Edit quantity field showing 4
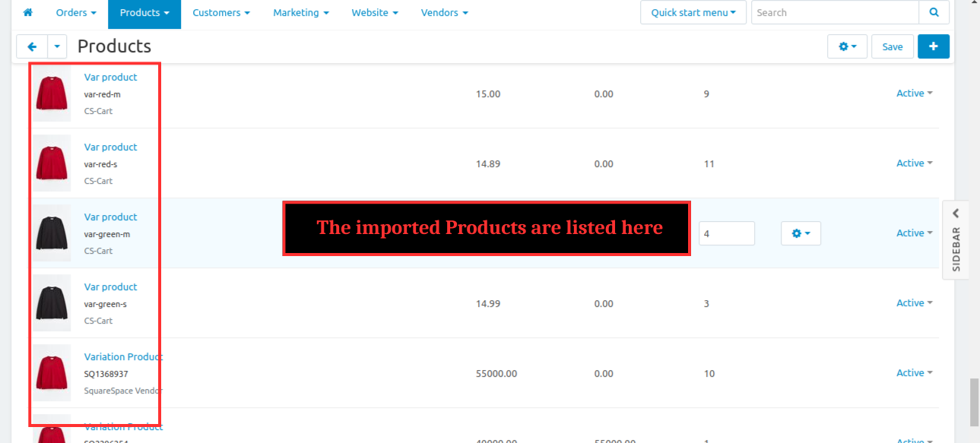Image resolution: width=980 pixels, height=443 pixels. tap(727, 233)
